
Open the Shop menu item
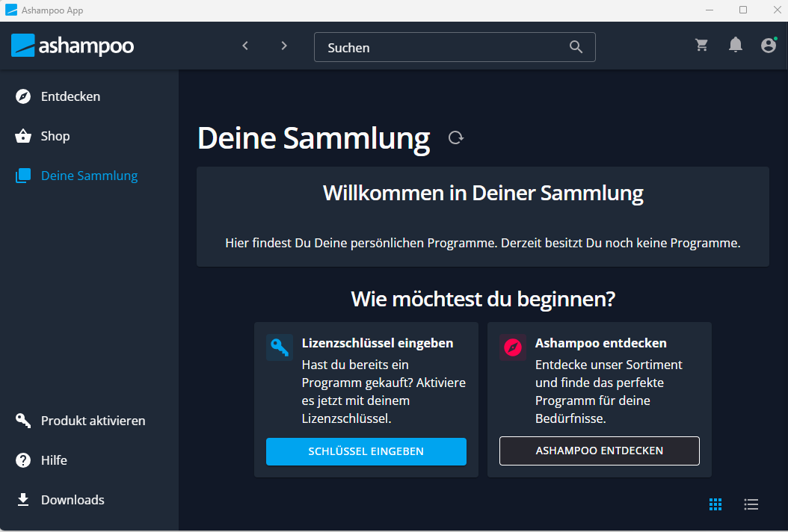pos(89,136)
